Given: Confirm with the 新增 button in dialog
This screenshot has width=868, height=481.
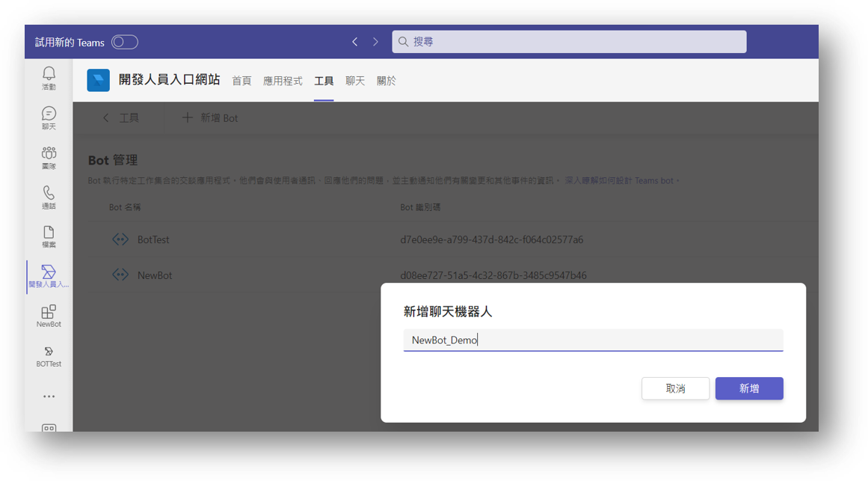Looking at the screenshot, I should click(749, 388).
